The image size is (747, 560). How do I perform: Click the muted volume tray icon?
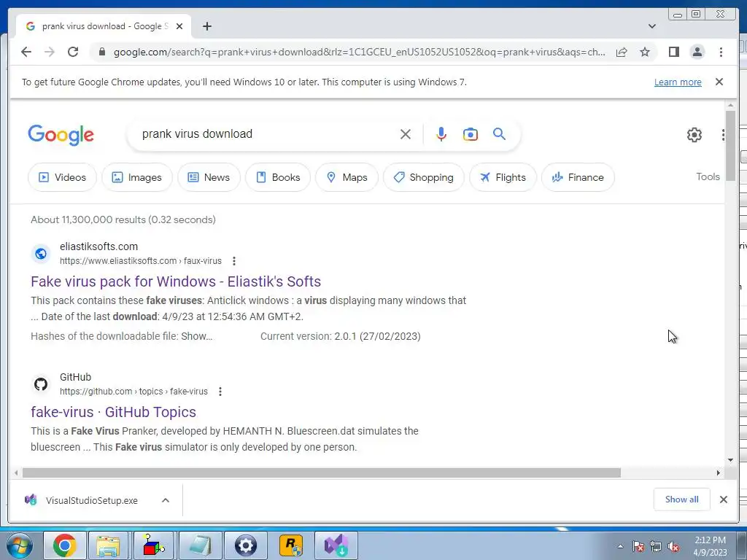(673, 547)
